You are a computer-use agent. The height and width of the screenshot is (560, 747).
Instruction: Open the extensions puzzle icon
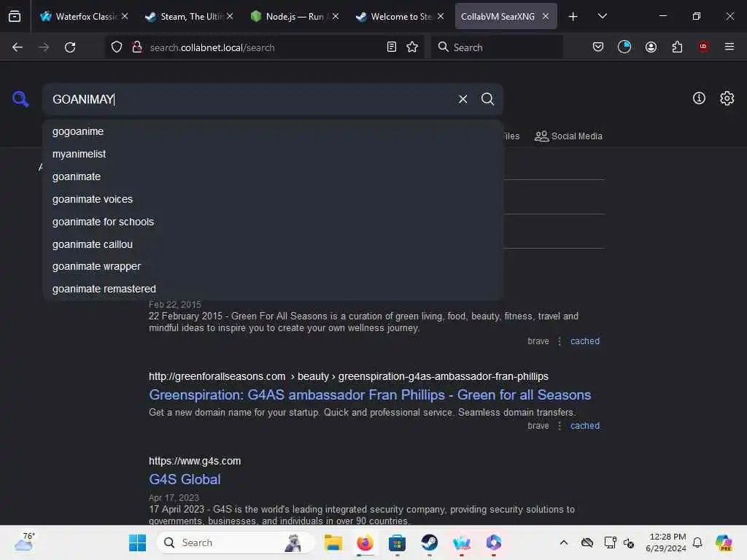pos(677,47)
